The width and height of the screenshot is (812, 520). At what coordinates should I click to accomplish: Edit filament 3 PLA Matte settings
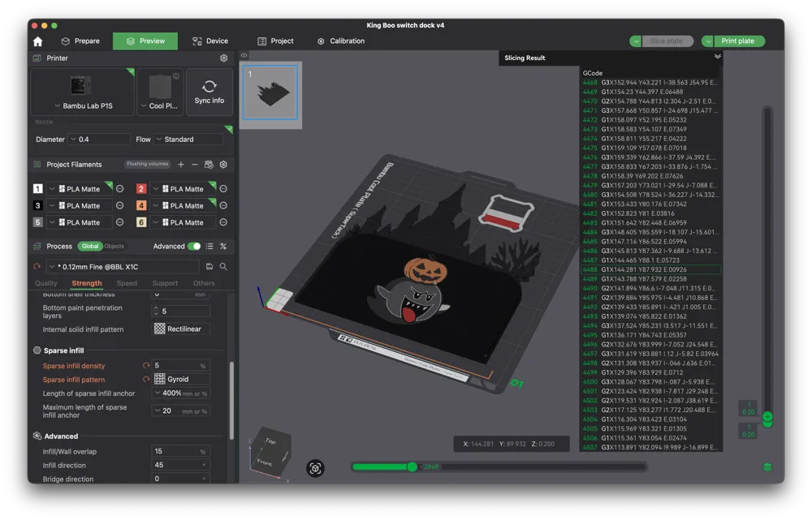tap(119, 205)
